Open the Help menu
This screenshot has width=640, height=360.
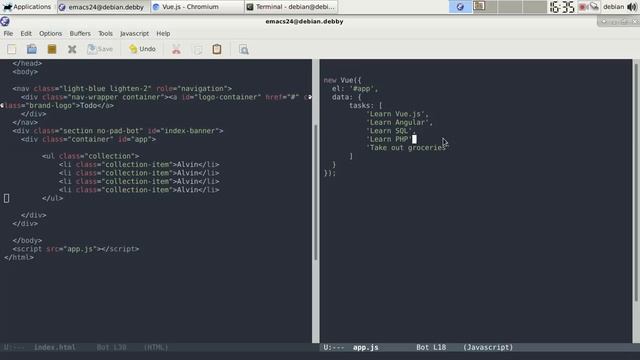[163, 33]
